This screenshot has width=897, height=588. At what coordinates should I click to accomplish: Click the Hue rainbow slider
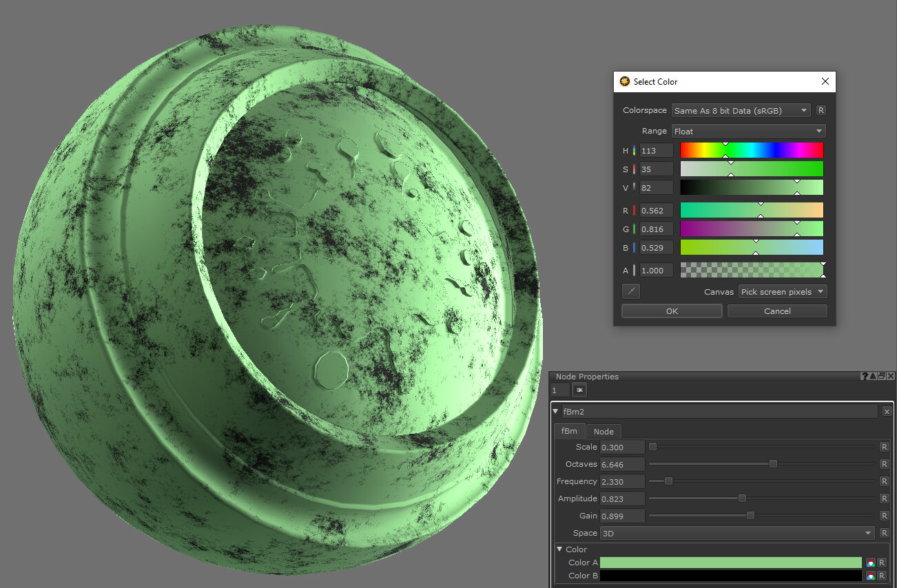[x=752, y=150]
